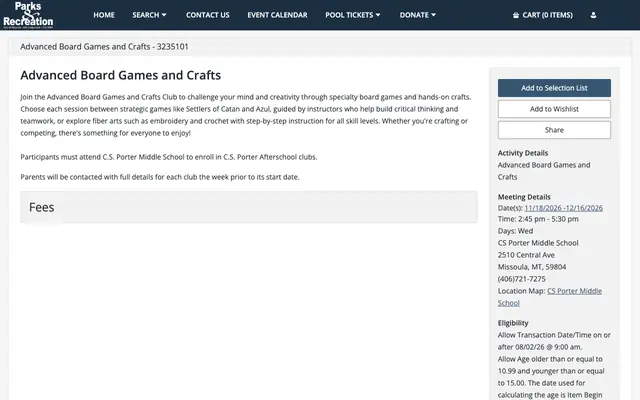Image resolution: width=640 pixels, height=400 pixels.
Task: Click the breadcrumb title with 3235101
Action: click(x=104, y=47)
